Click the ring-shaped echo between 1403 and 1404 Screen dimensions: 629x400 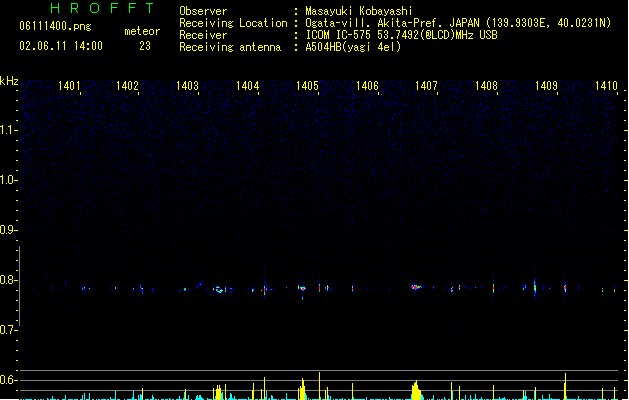click(219, 289)
